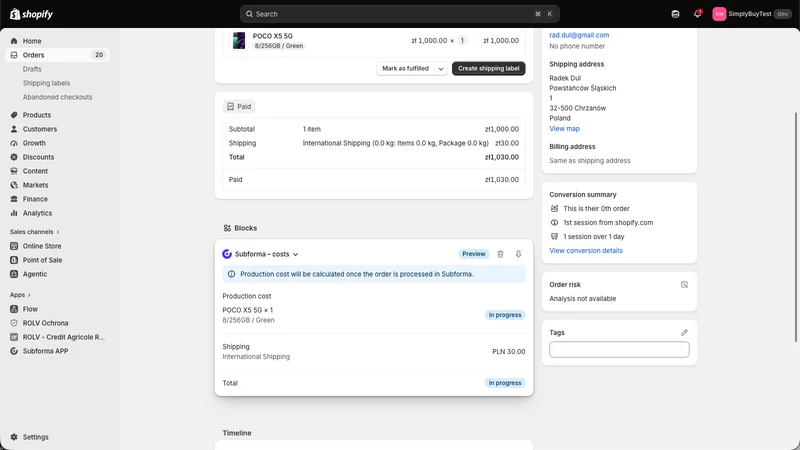Open Shipping labels under Orders
The width and height of the screenshot is (800, 450).
click(46, 83)
